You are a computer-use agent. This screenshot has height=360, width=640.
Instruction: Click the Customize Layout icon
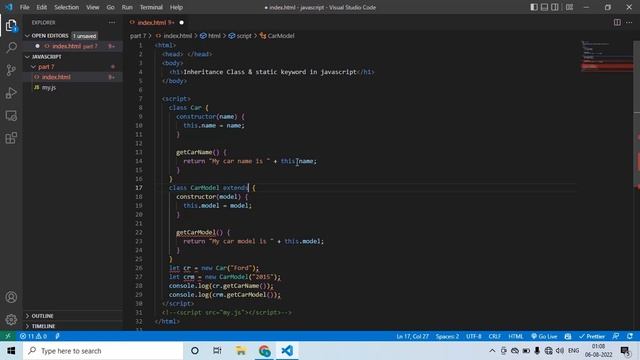tap(569, 7)
